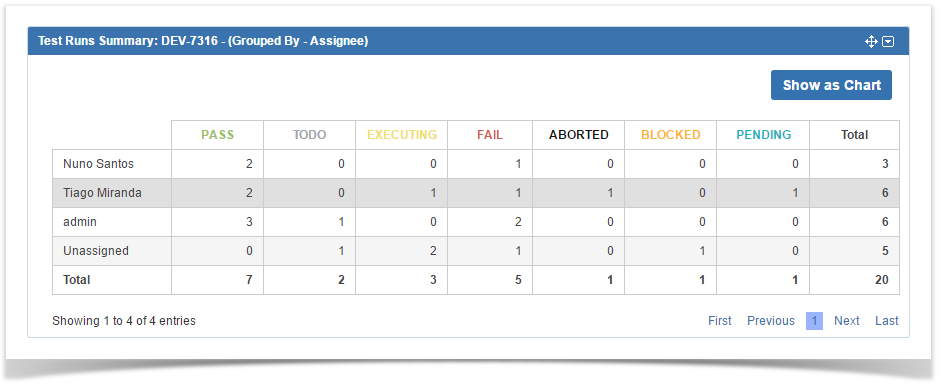Click the gadget move crosshair icon

[871, 42]
